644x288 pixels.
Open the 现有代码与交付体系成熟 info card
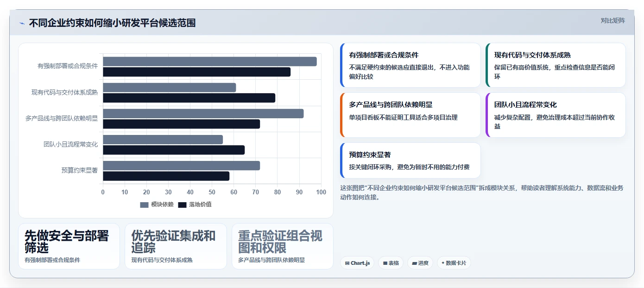(556, 65)
